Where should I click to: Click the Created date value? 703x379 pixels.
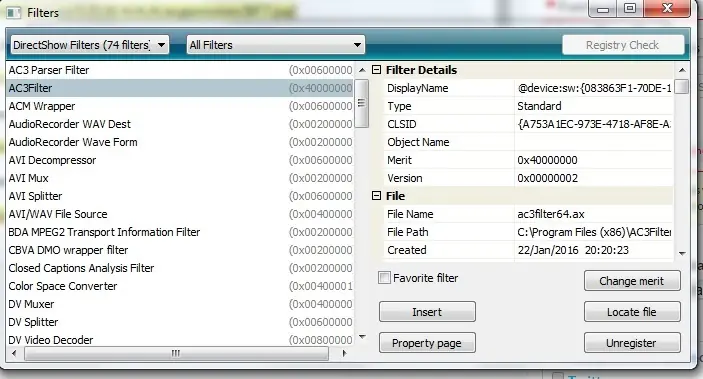pos(573,250)
